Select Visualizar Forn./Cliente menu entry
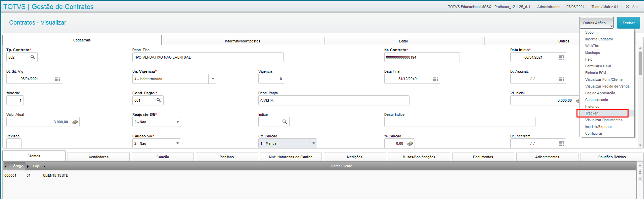Image resolution: width=644 pixels, height=199 pixels. click(x=607, y=79)
